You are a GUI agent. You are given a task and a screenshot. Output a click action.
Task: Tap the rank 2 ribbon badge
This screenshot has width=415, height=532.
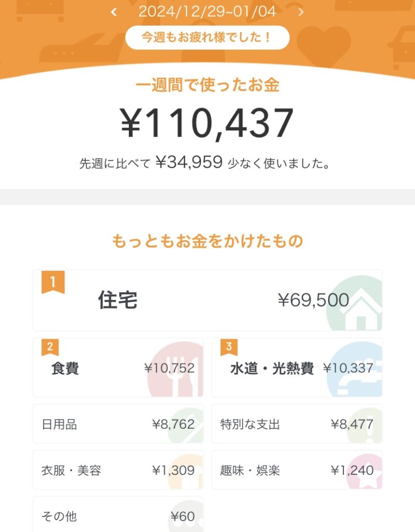pyautogui.click(x=50, y=347)
